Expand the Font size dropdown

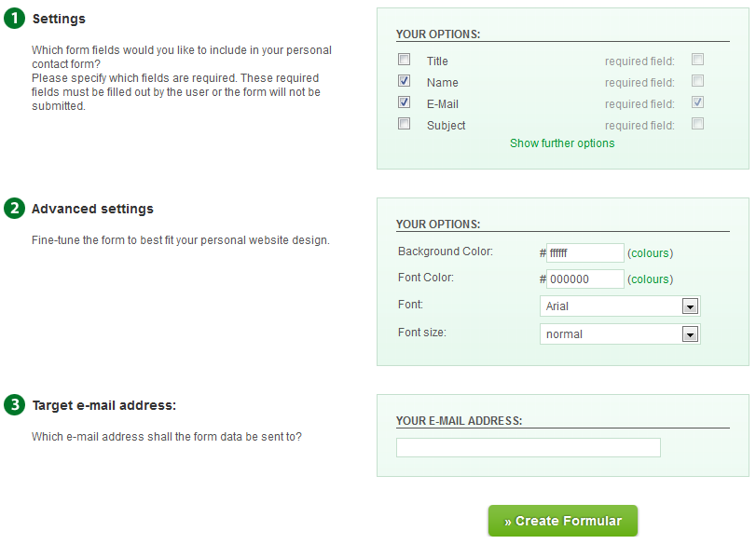[x=620, y=334]
